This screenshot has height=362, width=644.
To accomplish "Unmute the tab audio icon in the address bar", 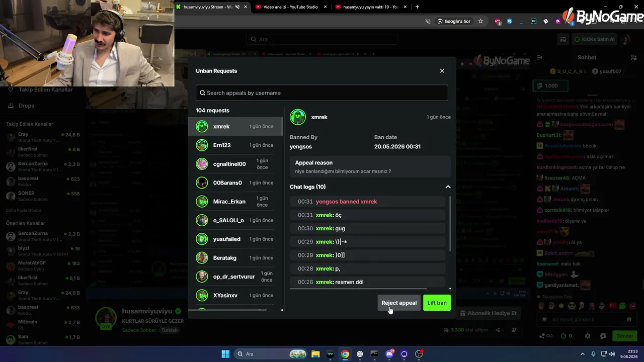I will click(x=428, y=21).
